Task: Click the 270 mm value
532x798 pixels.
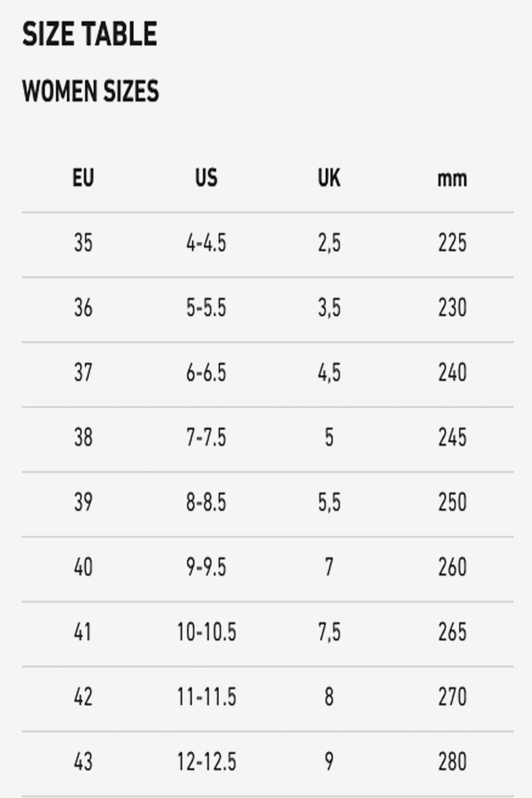Action: [x=453, y=697]
